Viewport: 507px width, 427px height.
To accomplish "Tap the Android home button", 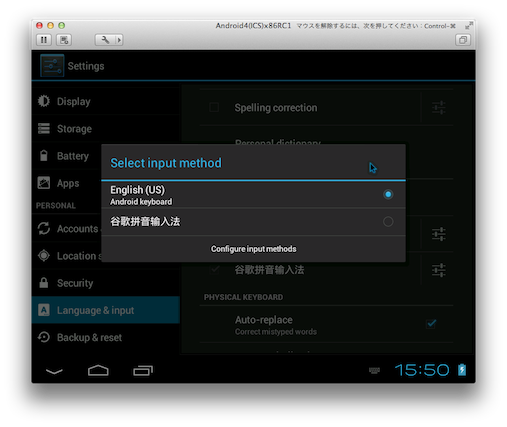I will 98,370.
